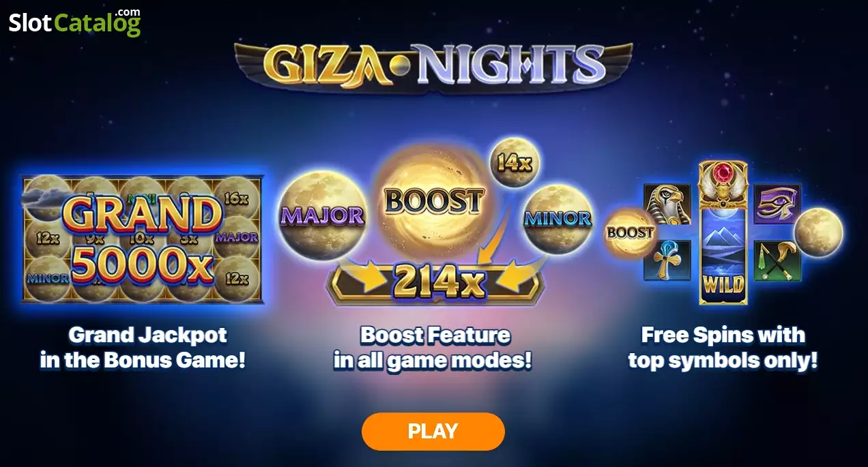Click the orange PLAY button
This screenshot has width=868, height=467.
[433, 431]
